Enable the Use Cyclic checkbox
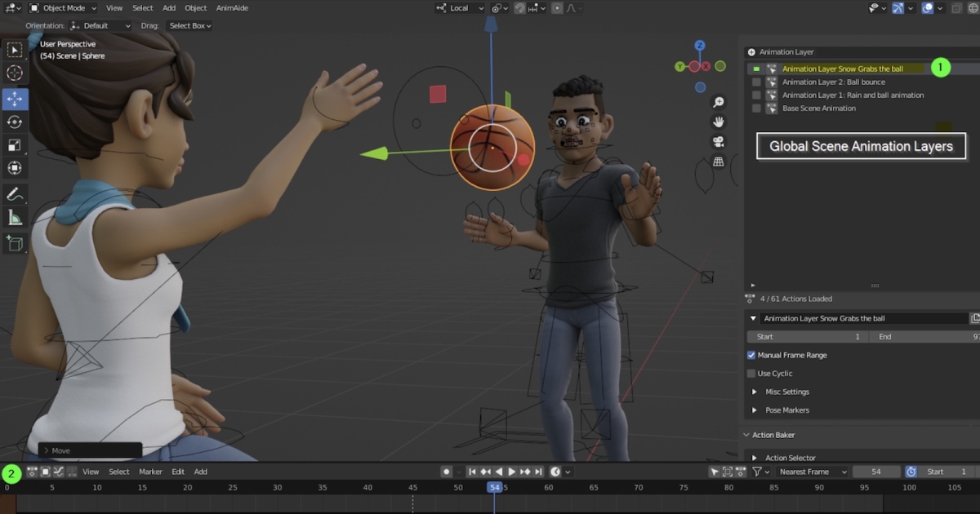The image size is (980, 514). click(x=751, y=374)
